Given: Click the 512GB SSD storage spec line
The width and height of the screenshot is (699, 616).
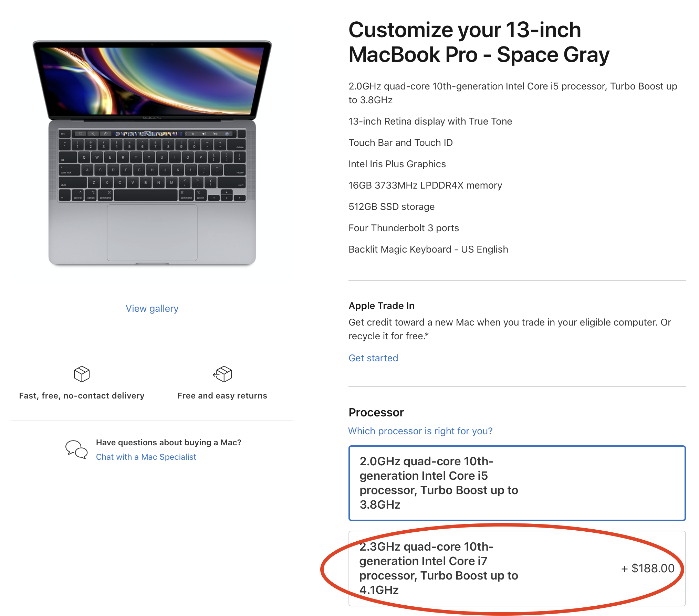Looking at the screenshot, I should coord(391,206).
